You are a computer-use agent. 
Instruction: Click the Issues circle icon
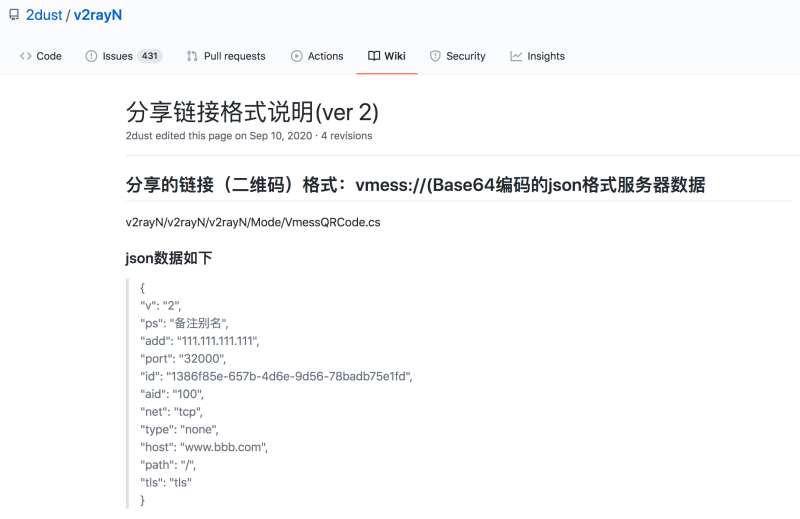coord(91,56)
